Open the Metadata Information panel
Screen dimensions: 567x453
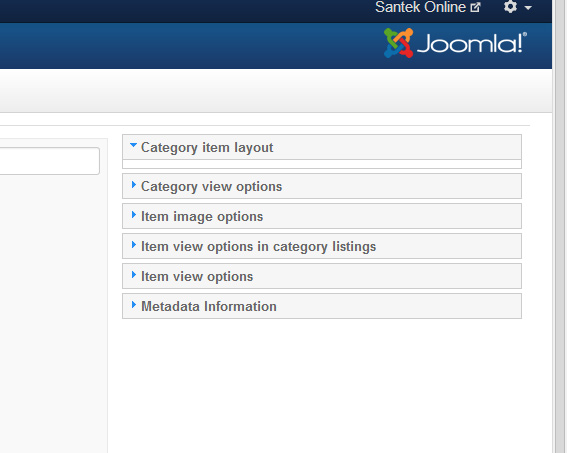coord(322,306)
